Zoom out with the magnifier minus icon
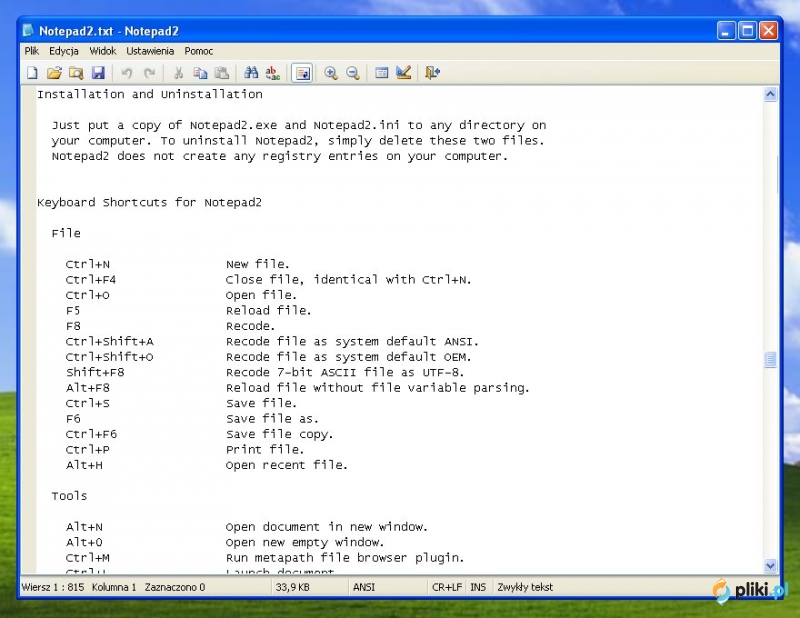Viewport: 800px width, 618px height. (353, 73)
